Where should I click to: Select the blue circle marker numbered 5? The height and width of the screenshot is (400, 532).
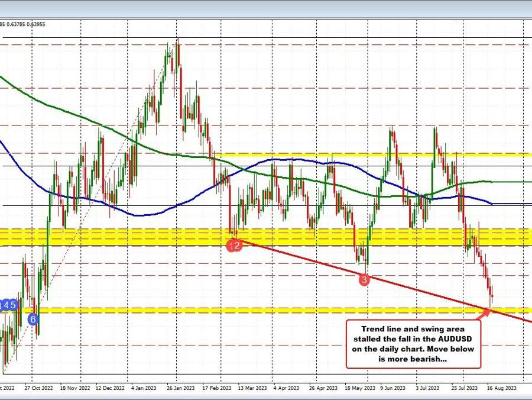tap(14, 305)
